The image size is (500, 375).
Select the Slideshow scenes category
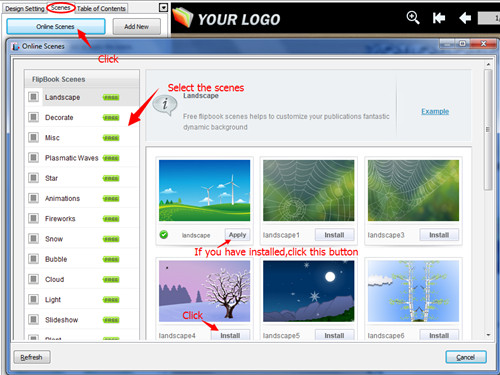click(x=82, y=320)
